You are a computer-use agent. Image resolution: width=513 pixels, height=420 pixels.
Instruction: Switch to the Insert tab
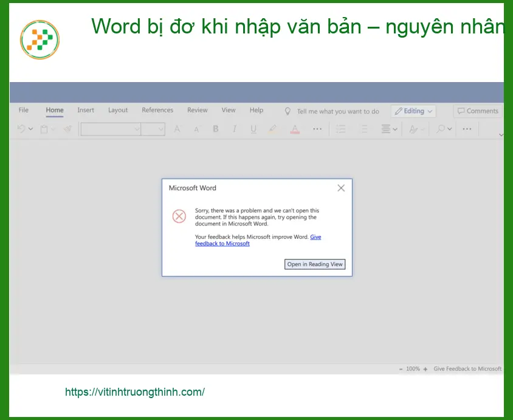point(86,110)
